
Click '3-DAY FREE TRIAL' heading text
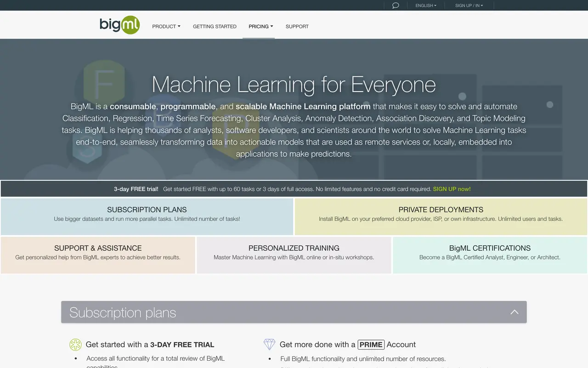(182, 345)
